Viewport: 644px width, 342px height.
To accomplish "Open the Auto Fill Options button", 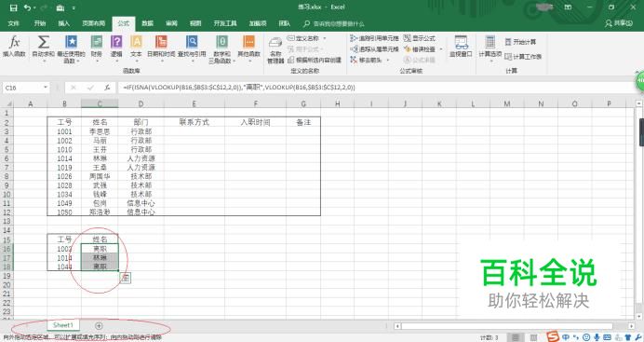I will pos(126,279).
